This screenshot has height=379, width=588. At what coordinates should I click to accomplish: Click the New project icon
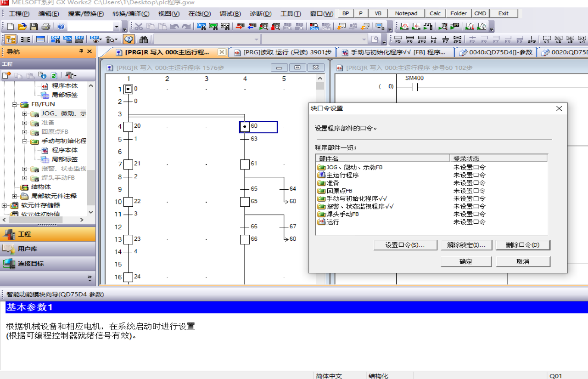click(x=11, y=26)
